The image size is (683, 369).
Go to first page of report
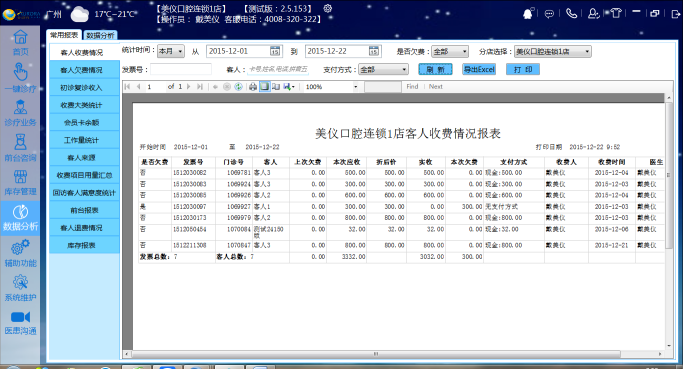pos(127,87)
